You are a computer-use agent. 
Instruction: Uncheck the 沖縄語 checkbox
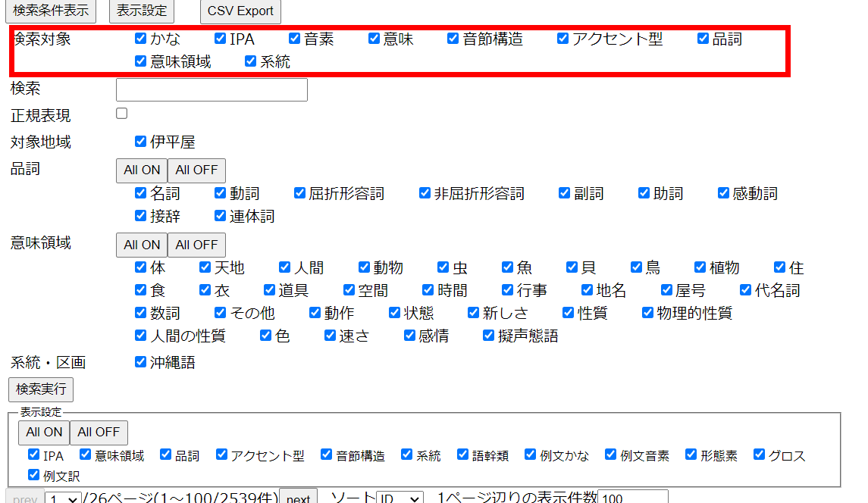140,361
